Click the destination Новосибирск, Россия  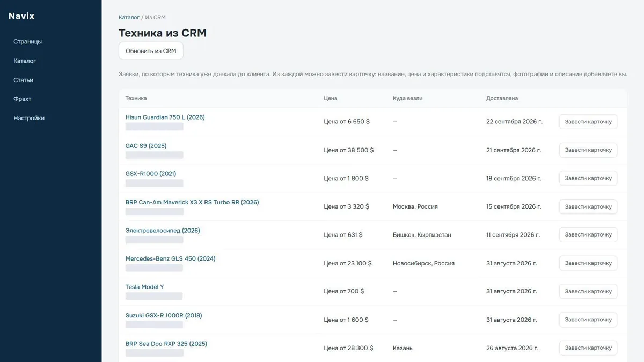point(423,263)
